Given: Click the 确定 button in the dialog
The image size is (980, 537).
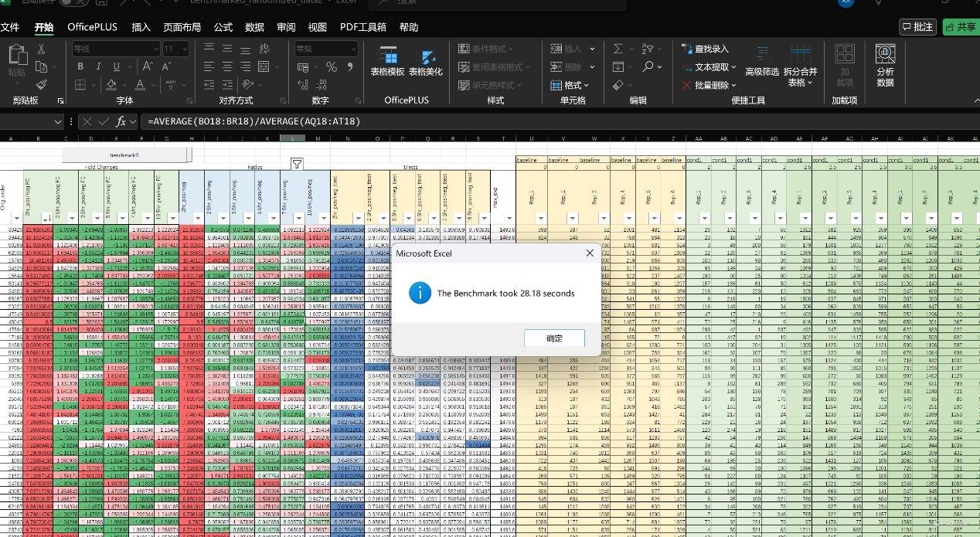Looking at the screenshot, I should (554, 338).
